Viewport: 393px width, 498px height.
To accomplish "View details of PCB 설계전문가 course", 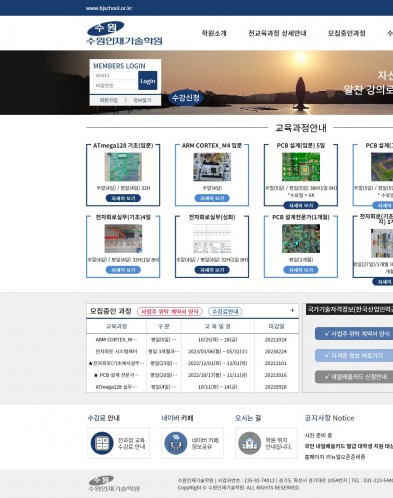I will point(301,270).
